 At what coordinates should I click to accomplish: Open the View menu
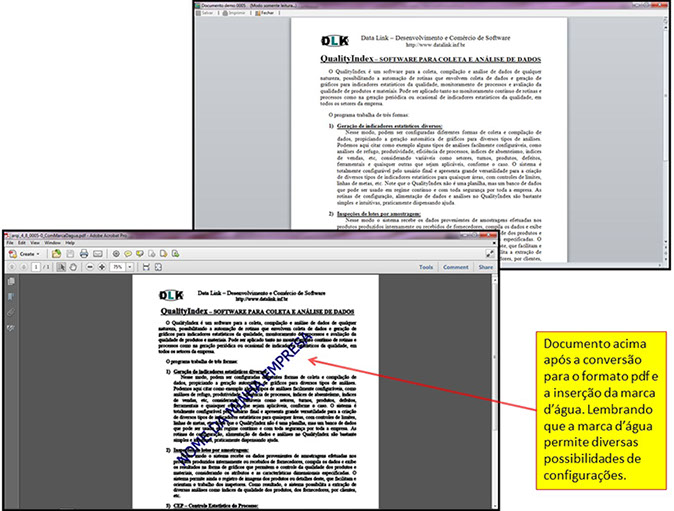(37, 243)
